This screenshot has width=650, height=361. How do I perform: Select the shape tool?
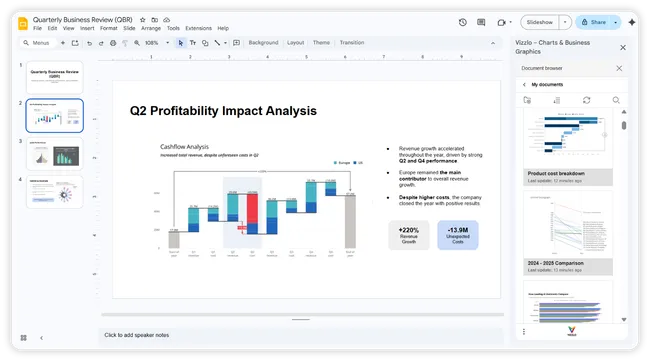[205, 43]
